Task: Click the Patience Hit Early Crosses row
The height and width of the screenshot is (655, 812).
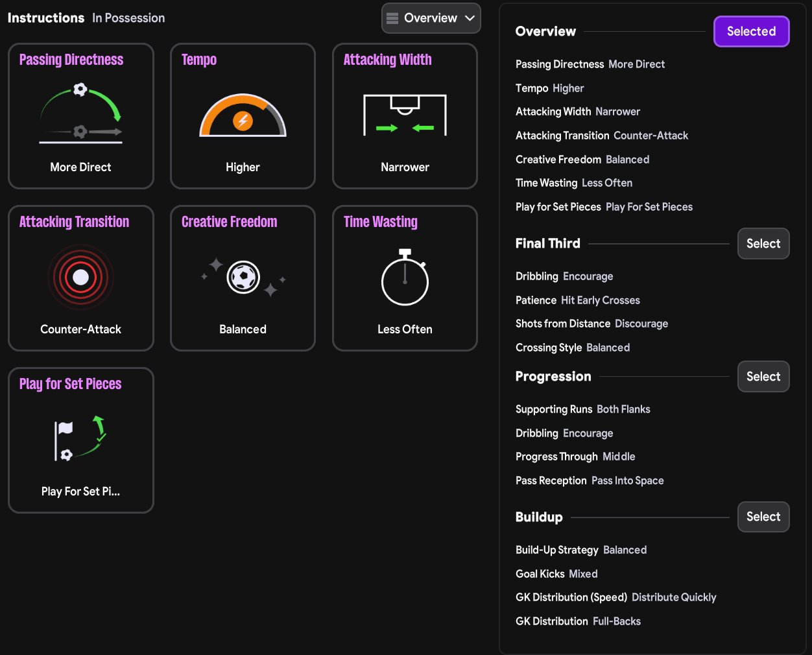Action: (577, 300)
